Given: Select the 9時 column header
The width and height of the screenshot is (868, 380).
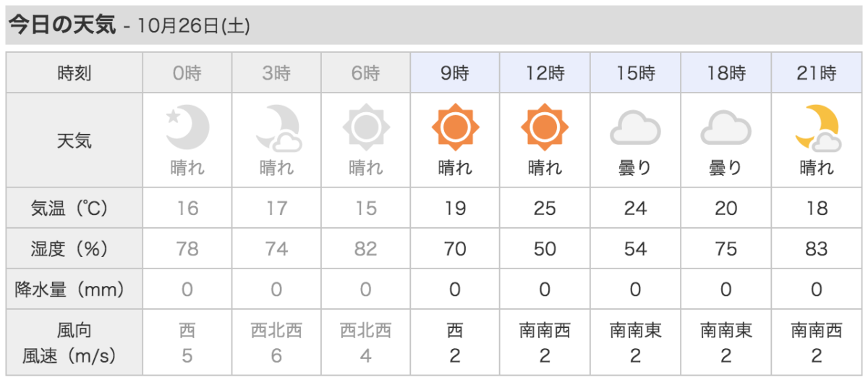Looking at the screenshot, I should tap(455, 73).
